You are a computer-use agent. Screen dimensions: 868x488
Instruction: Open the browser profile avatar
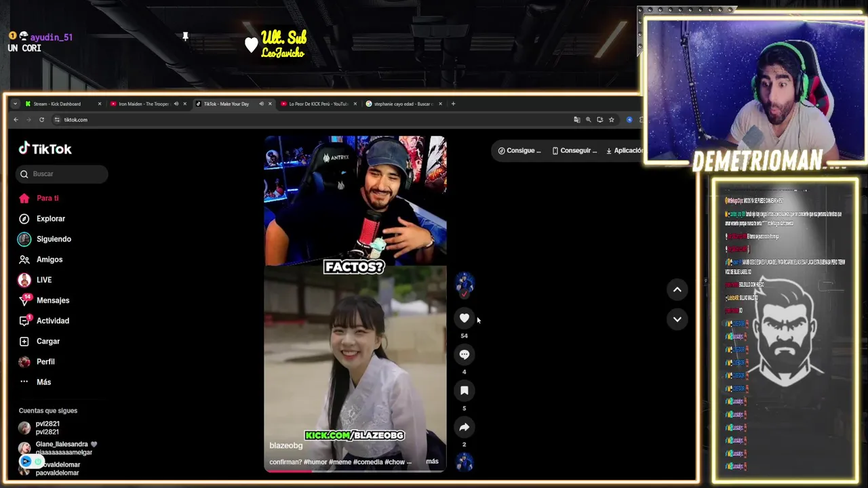629,119
